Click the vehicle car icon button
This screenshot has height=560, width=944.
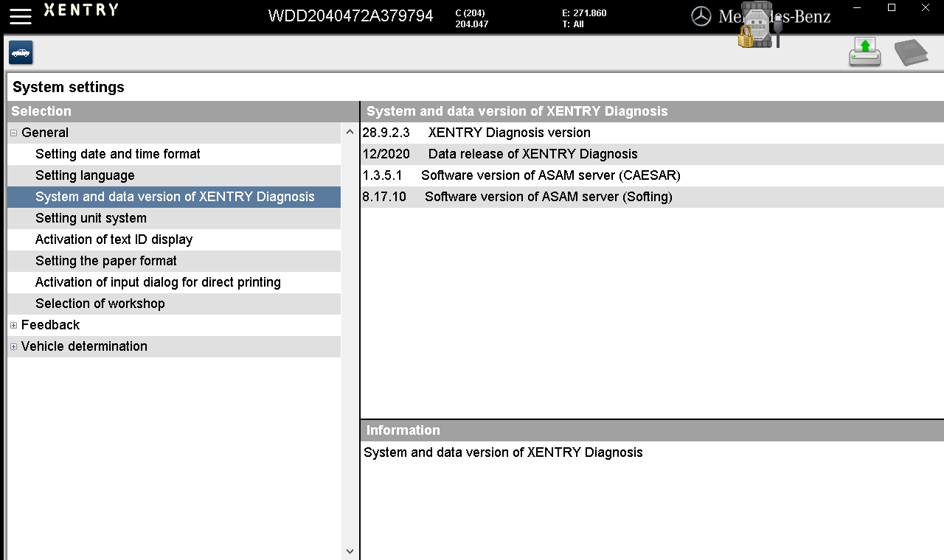point(21,53)
